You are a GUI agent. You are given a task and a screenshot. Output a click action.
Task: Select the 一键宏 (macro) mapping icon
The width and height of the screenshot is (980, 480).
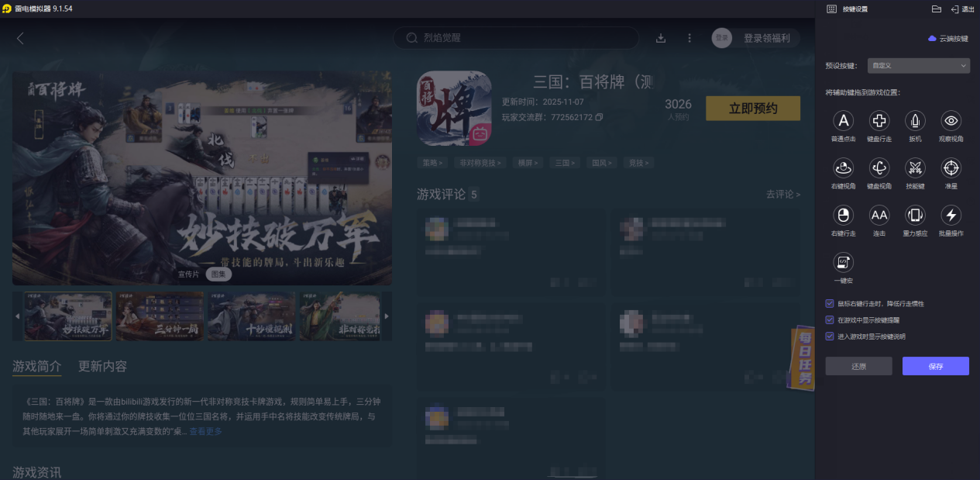(x=843, y=263)
